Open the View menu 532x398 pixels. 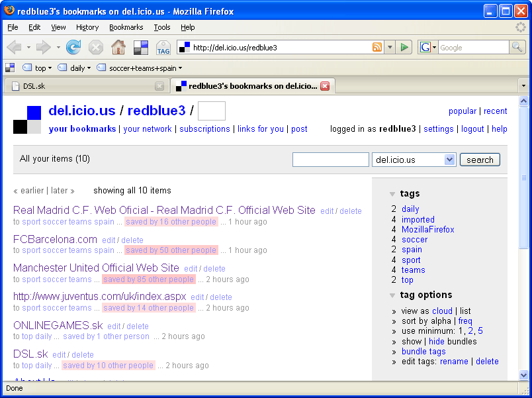point(58,27)
